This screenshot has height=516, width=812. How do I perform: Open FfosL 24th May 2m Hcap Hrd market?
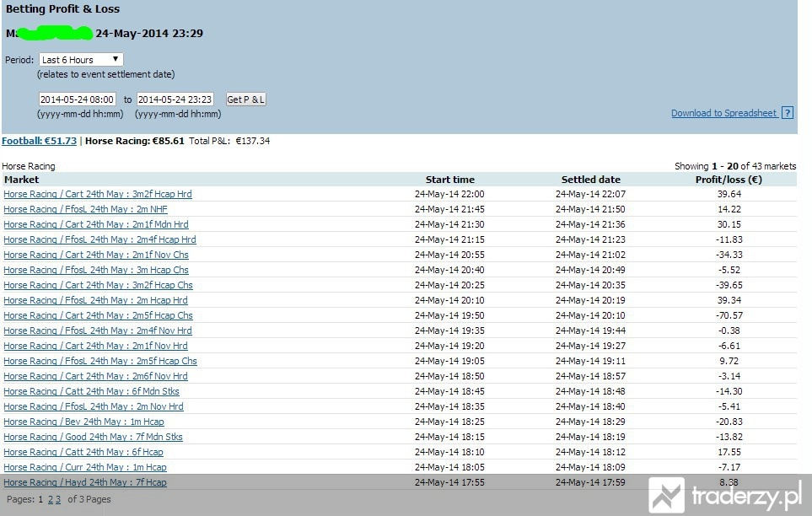coord(95,300)
